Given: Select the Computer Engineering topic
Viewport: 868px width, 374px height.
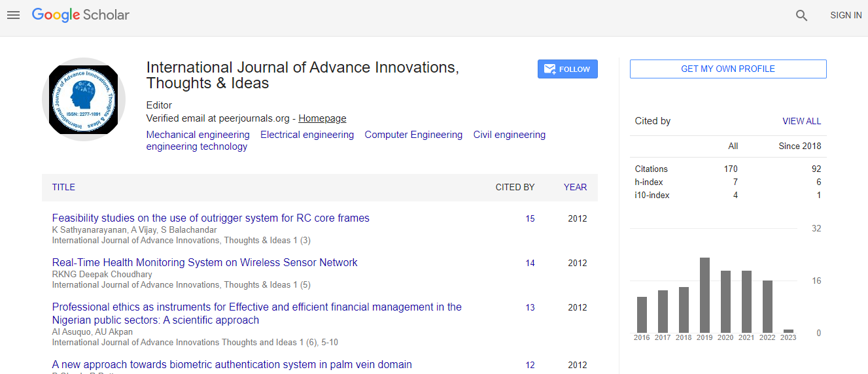Looking at the screenshot, I should pos(413,135).
